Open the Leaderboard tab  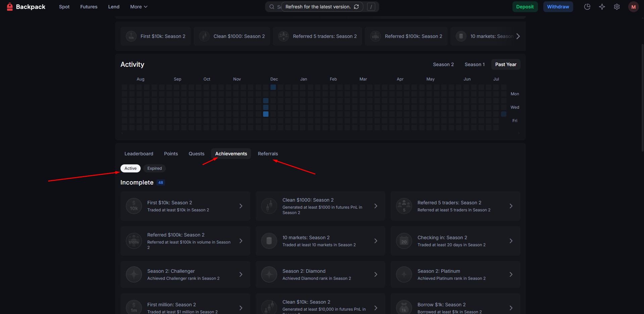click(x=139, y=154)
